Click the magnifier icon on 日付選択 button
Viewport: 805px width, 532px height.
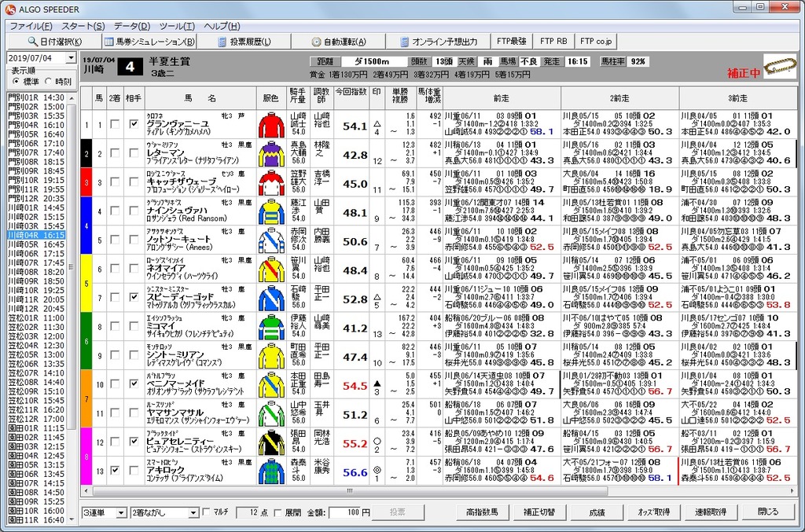coord(33,41)
